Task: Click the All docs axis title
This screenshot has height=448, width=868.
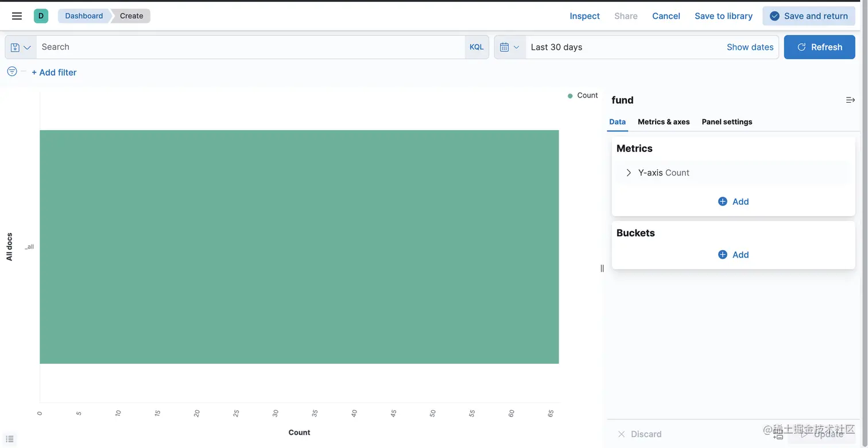Action: pyautogui.click(x=9, y=247)
